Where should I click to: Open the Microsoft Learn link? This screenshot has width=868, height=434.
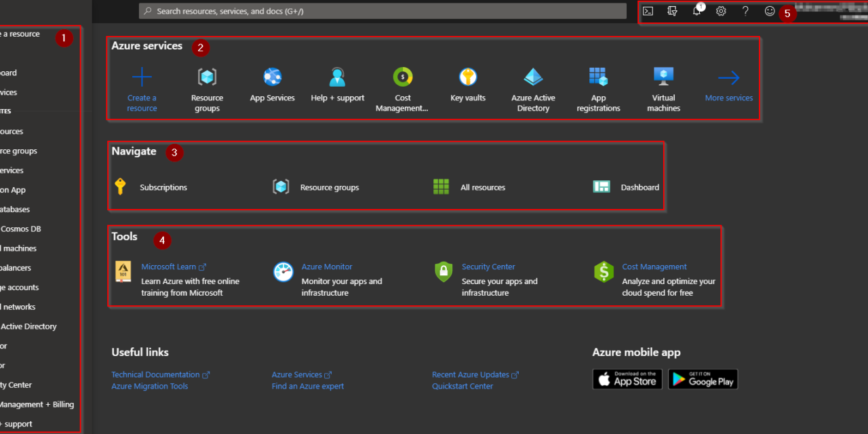pos(168,267)
